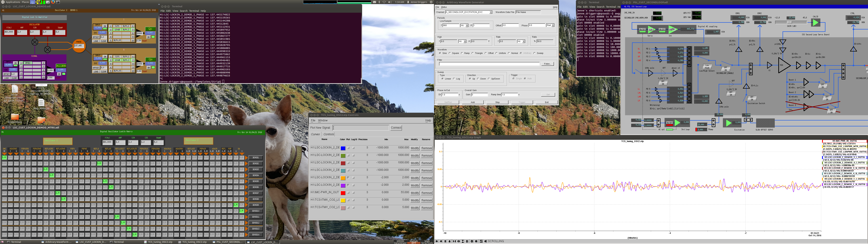Click the horizontal compress icon in graph toolbar
868x244 pixels.
(x=454, y=241)
